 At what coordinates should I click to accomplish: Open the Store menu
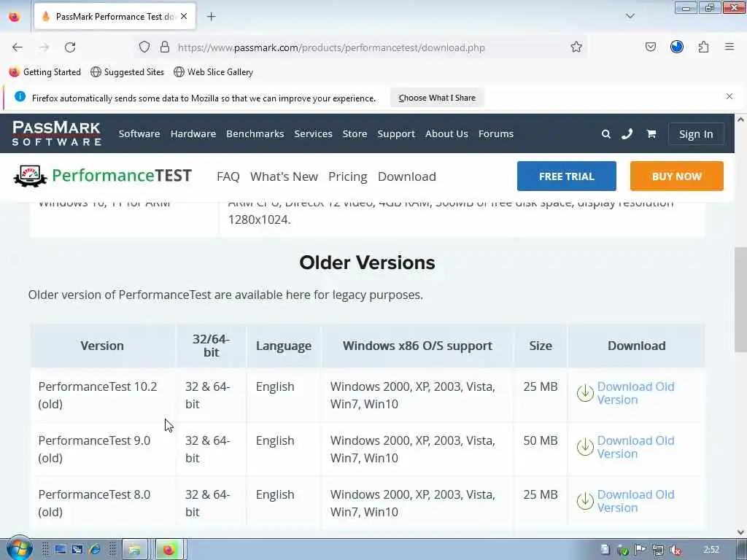tap(355, 134)
